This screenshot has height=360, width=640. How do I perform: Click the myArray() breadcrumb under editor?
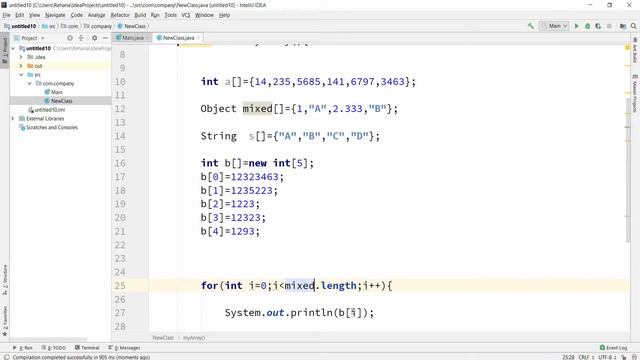(194, 338)
